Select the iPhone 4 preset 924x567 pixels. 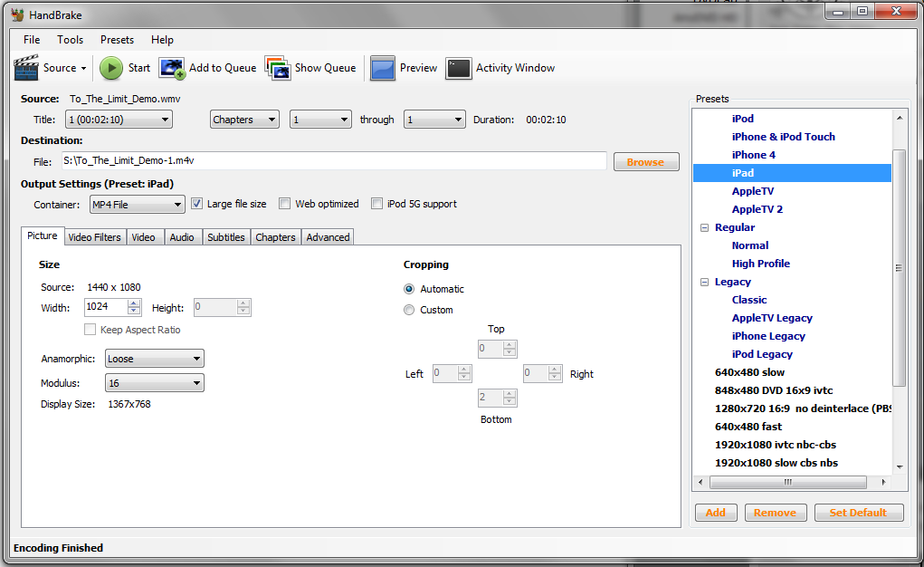(x=754, y=155)
